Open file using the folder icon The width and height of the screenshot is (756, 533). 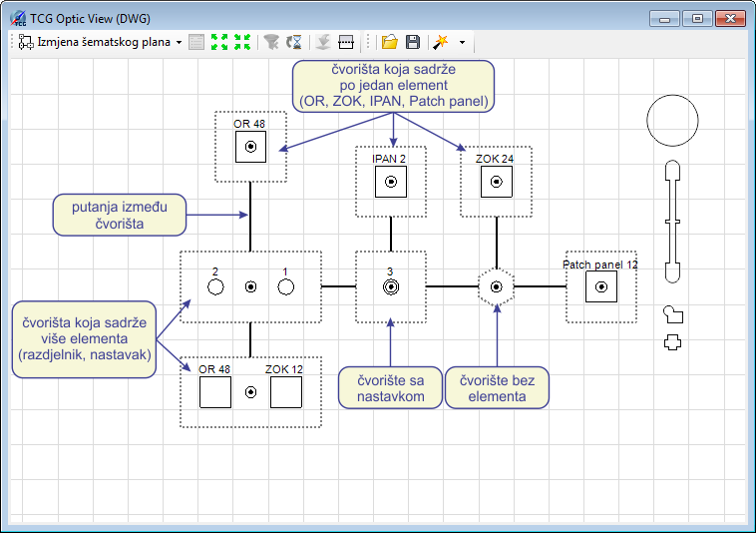click(x=390, y=42)
